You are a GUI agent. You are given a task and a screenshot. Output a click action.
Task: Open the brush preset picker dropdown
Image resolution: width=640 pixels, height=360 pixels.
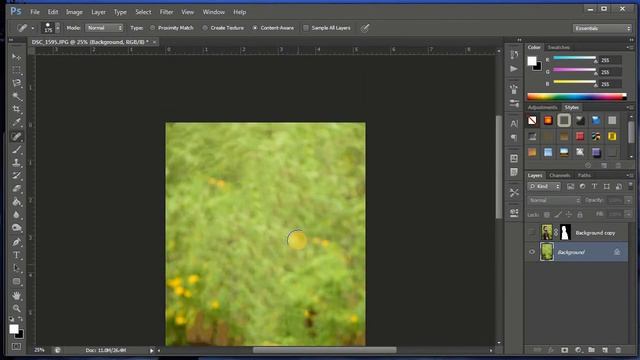pos(58,28)
